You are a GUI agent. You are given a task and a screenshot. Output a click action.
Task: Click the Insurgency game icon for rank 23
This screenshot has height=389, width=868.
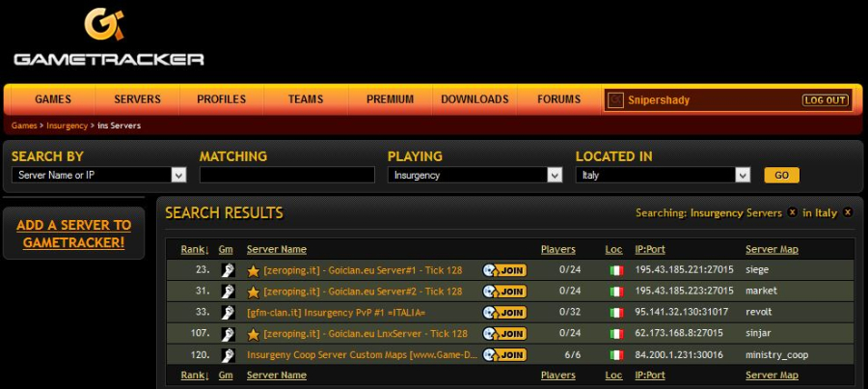click(227, 270)
